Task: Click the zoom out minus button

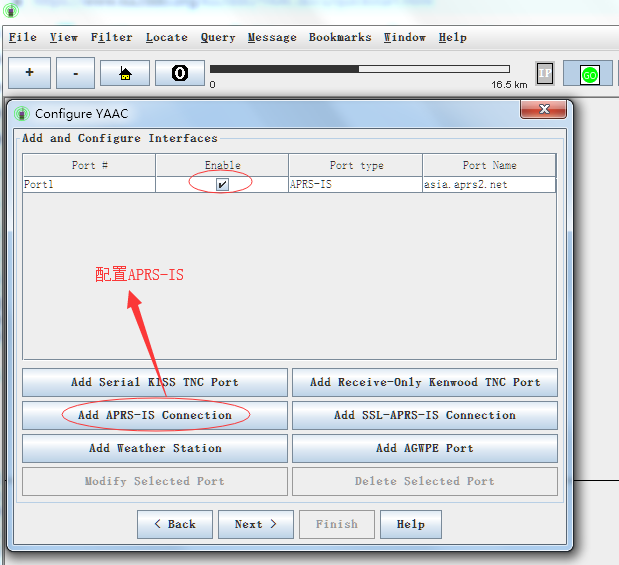Action: click(76, 73)
